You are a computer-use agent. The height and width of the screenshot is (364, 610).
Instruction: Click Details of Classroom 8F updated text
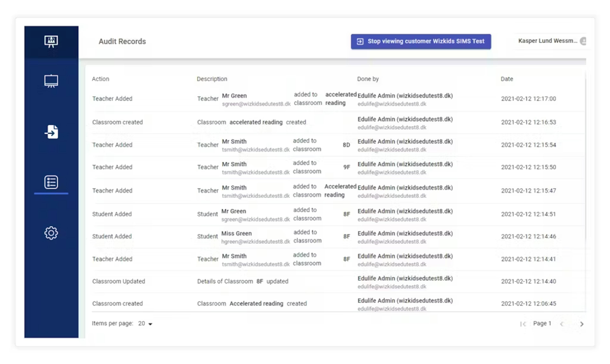click(x=242, y=281)
